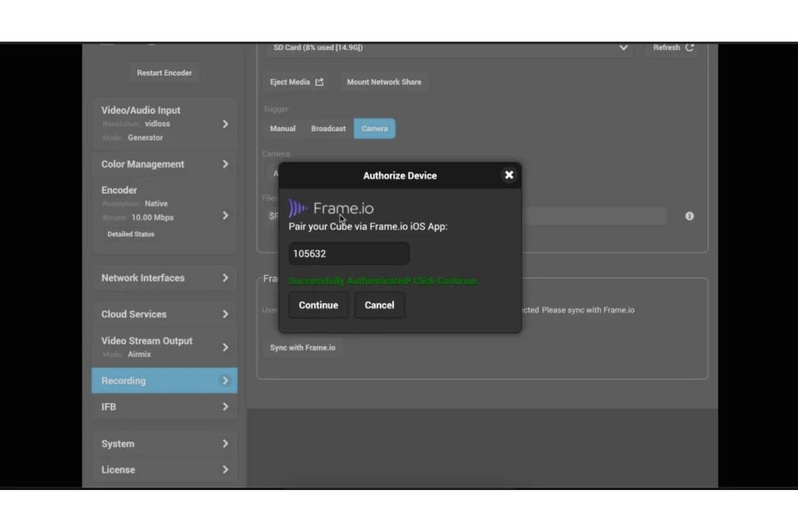The height and width of the screenshot is (532, 798).
Task: Expand the Video/Audio Input chevron
Action: [x=225, y=124]
